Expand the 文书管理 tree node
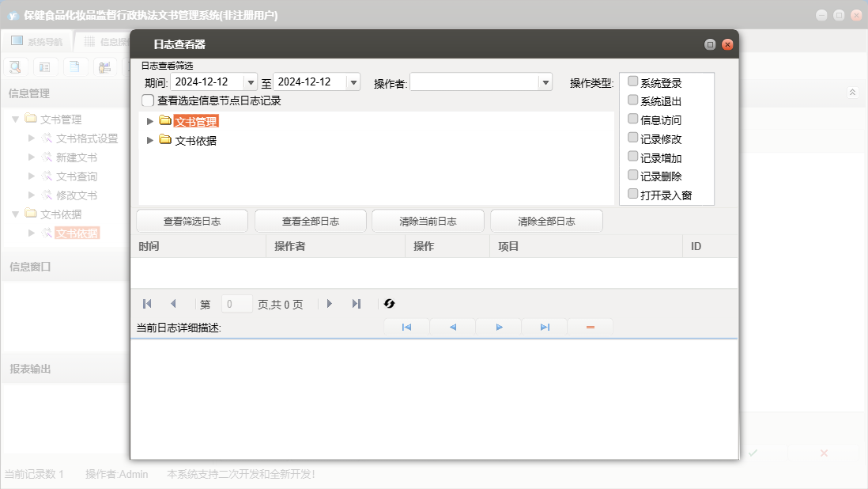 [x=150, y=121]
